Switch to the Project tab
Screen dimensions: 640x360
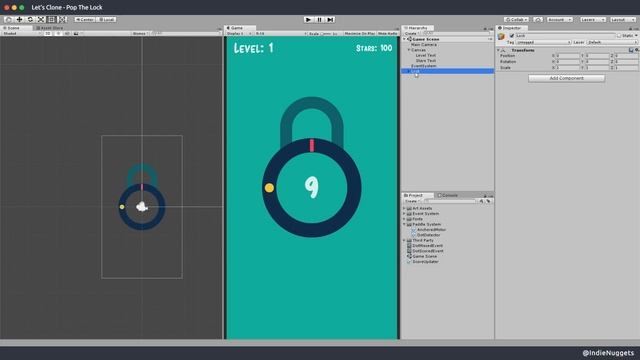click(x=416, y=195)
